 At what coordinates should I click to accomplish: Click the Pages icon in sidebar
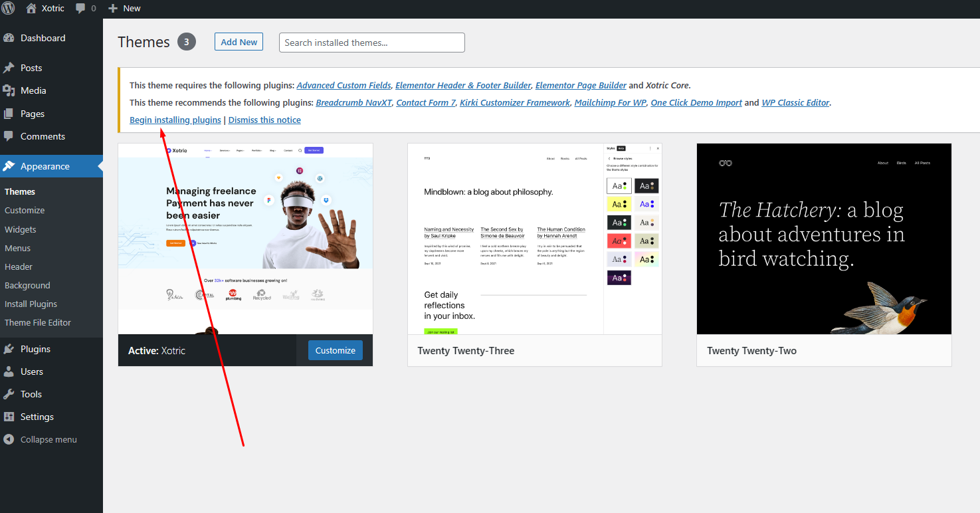click(x=9, y=114)
